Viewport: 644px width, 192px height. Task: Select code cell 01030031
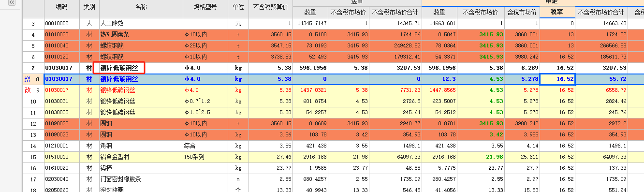point(62,101)
